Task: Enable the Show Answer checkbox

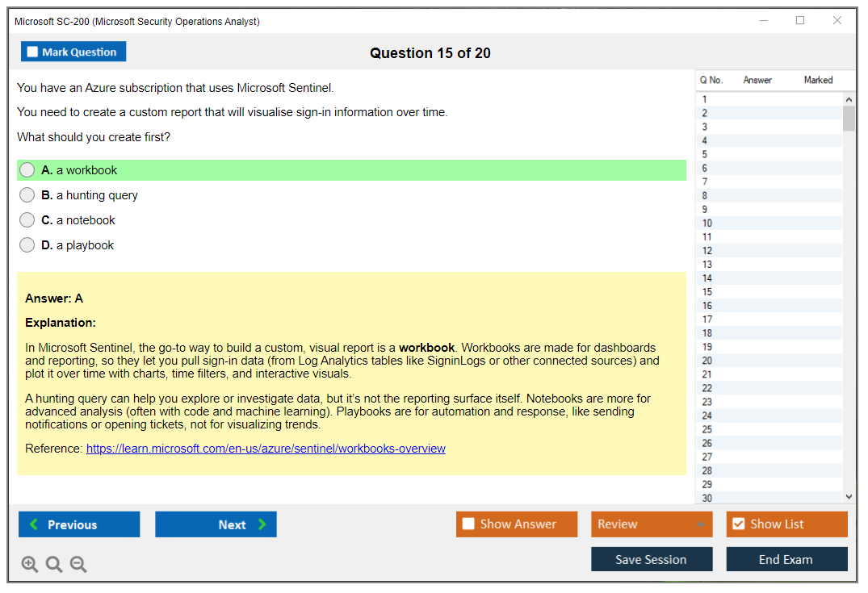Action: coord(468,524)
